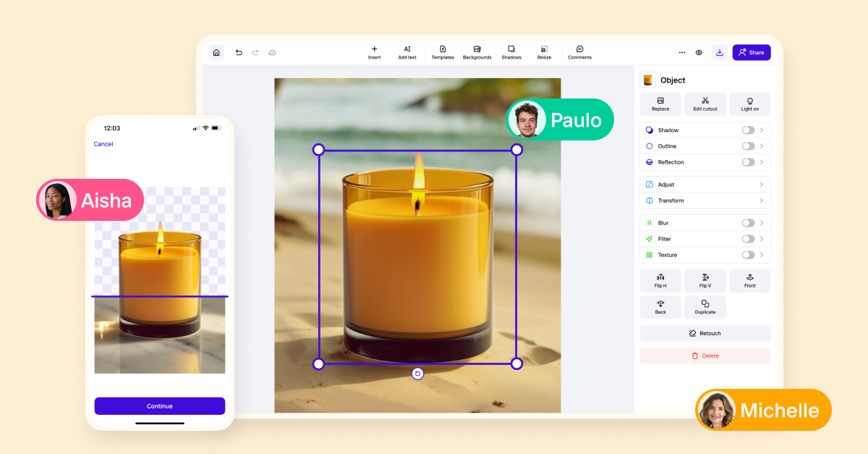Open the Backgrounds library
The image size is (868, 454).
point(477,51)
